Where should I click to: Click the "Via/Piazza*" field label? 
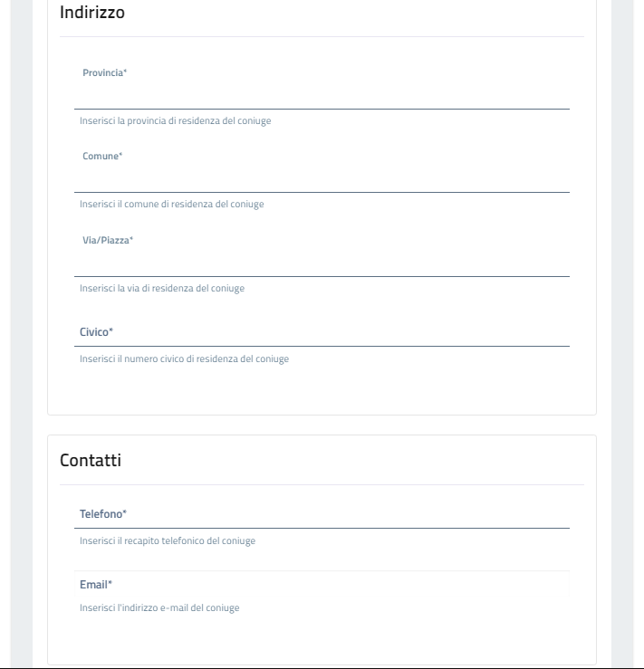108,240
